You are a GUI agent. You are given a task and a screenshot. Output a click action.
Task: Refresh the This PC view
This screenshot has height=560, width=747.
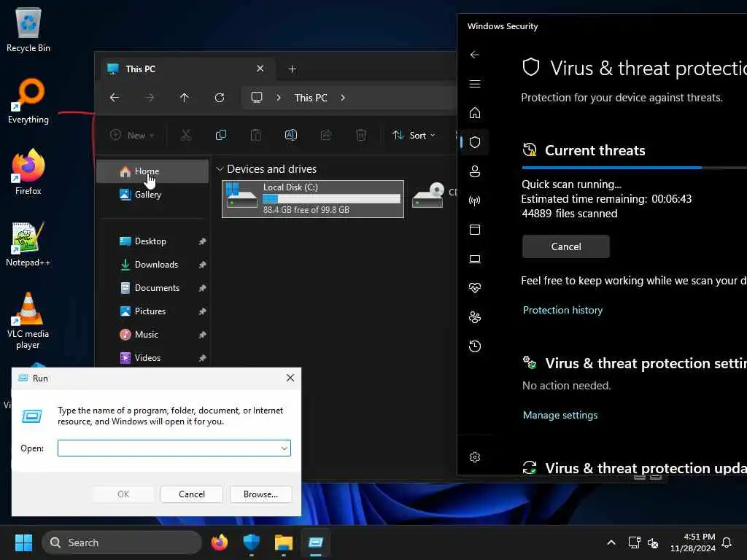coord(220,98)
